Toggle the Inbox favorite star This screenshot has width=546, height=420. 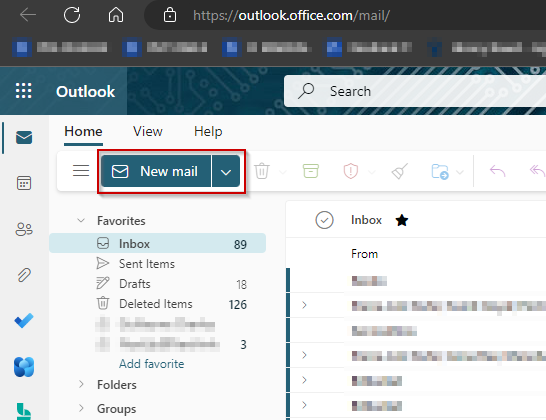[401, 220]
